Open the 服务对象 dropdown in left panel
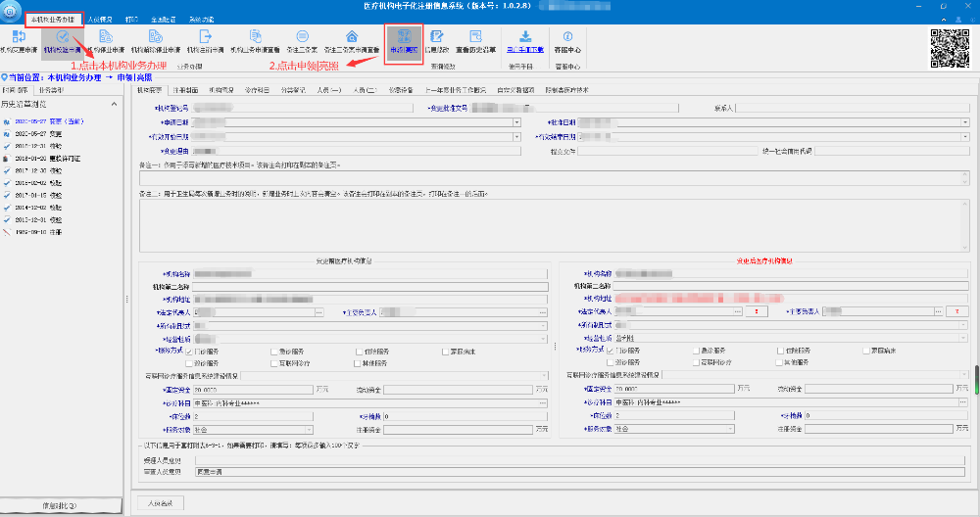980x517 pixels. click(310, 429)
